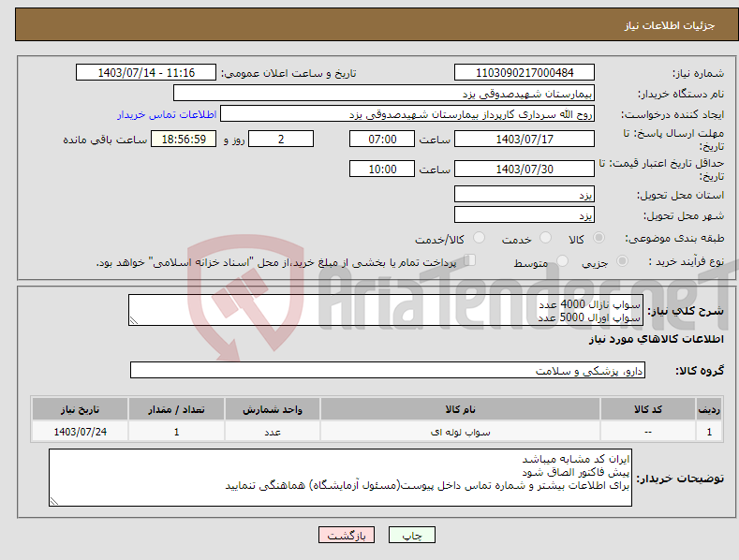Click the نام کالا column header

pyautogui.click(x=460, y=409)
